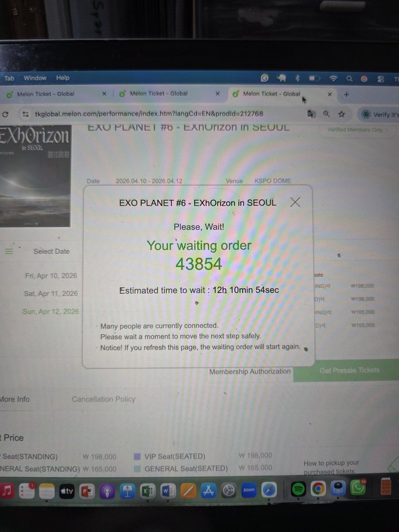The width and height of the screenshot is (399, 532).
Task: Launch Apple TV from the Dock
Action: tap(66, 491)
